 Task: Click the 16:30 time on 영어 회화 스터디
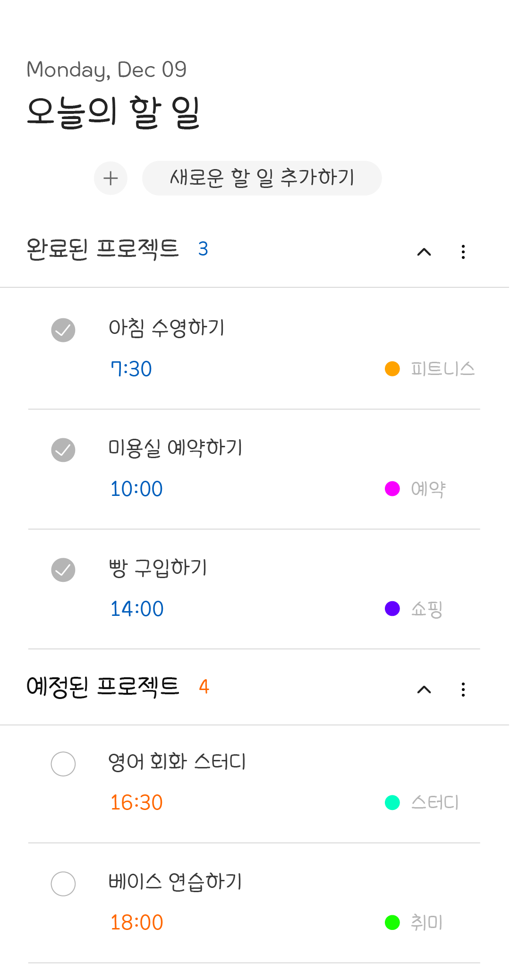point(136,802)
